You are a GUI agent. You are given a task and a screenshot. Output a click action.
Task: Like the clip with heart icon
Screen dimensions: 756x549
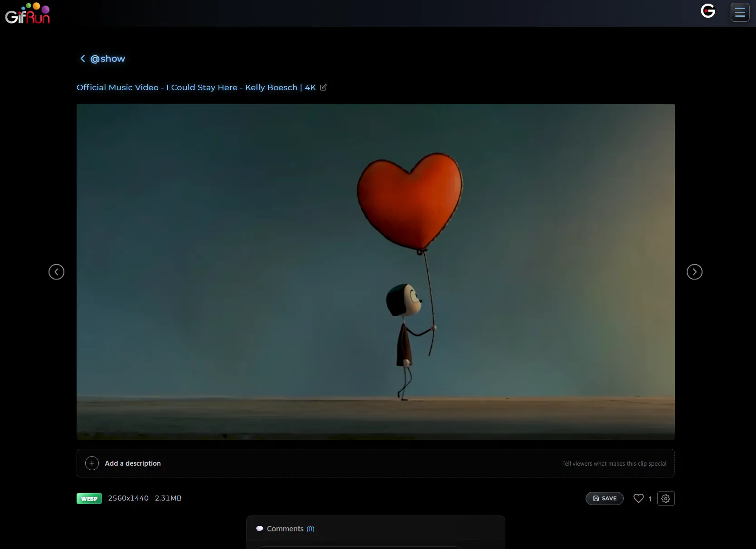coord(639,498)
